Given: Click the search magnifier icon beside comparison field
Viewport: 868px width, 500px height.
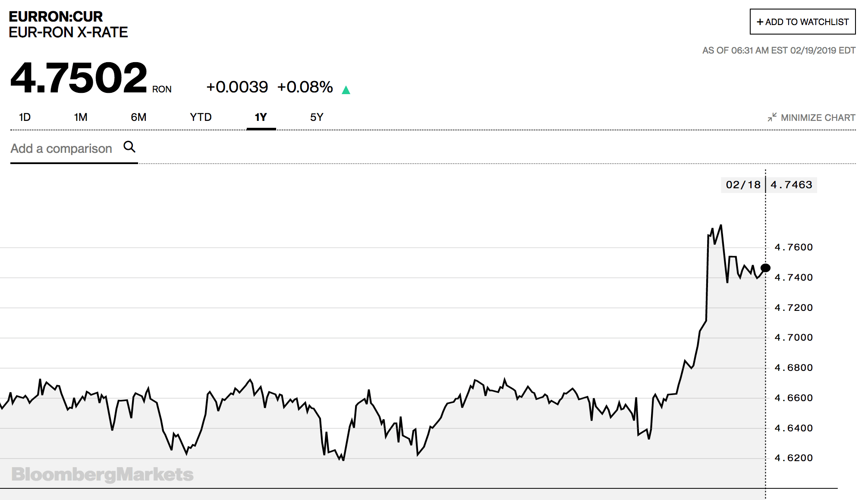Looking at the screenshot, I should pyautogui.click(x=129, y=147).
